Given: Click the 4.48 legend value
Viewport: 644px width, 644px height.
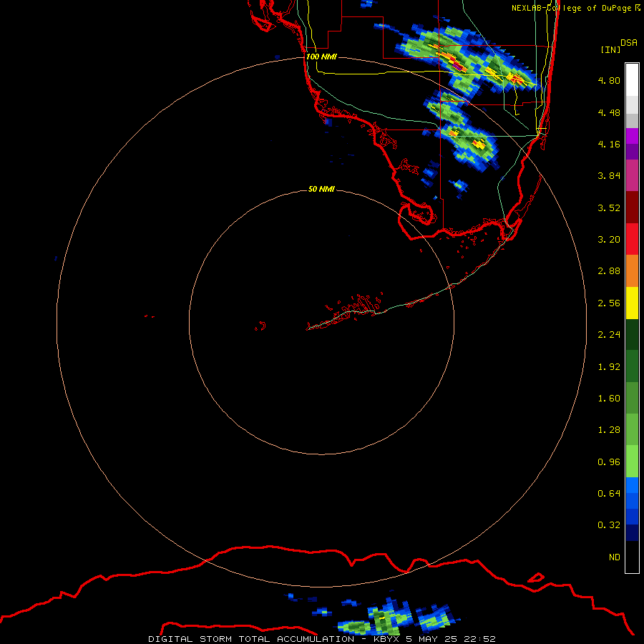Looking at the screenshot, I should click(609, 112).
